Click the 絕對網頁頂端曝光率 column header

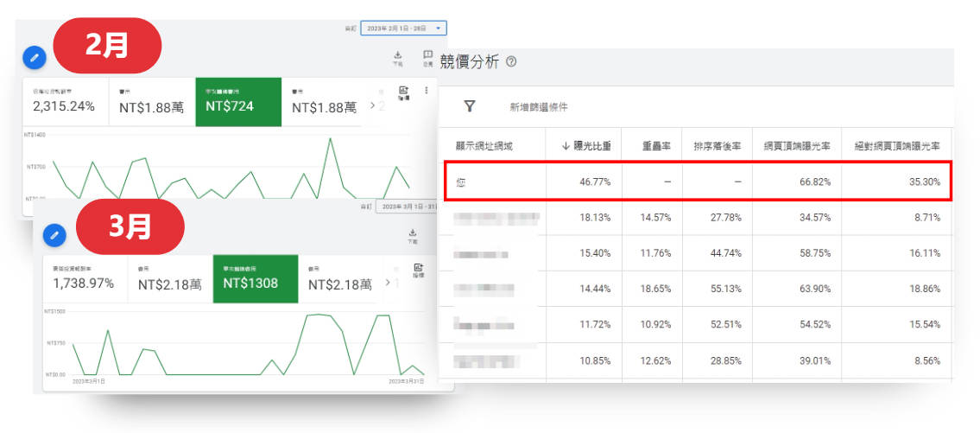[x=898, y=146]
